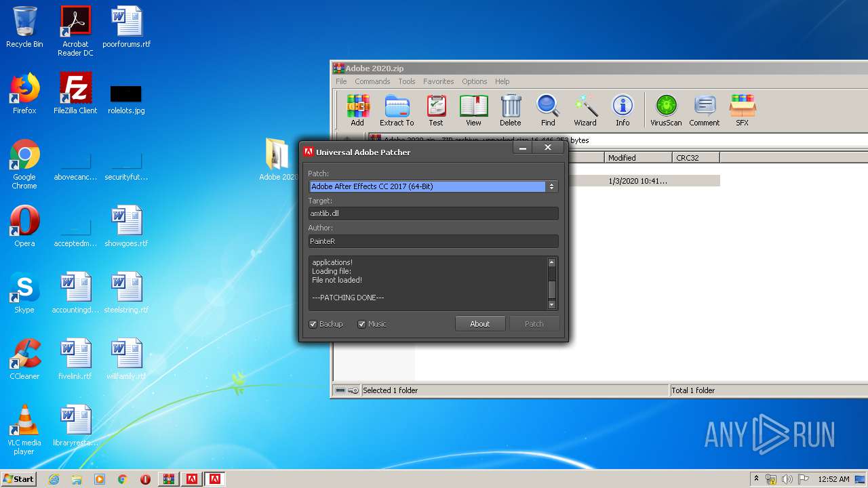Click the Delete trash icon in WinRAR
This screenshot has height=488, width=868.
pyautogui.click(x=511, y=110)
